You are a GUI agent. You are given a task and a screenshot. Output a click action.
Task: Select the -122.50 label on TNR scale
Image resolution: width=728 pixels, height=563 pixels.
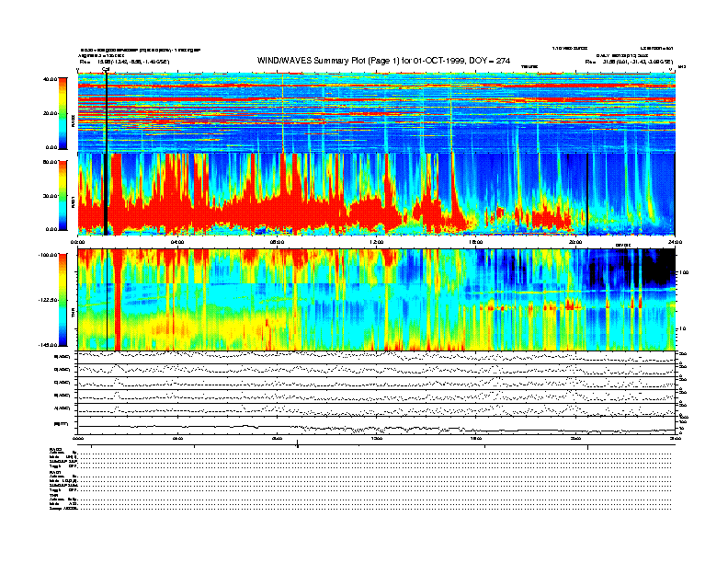(x=48, y=300)
